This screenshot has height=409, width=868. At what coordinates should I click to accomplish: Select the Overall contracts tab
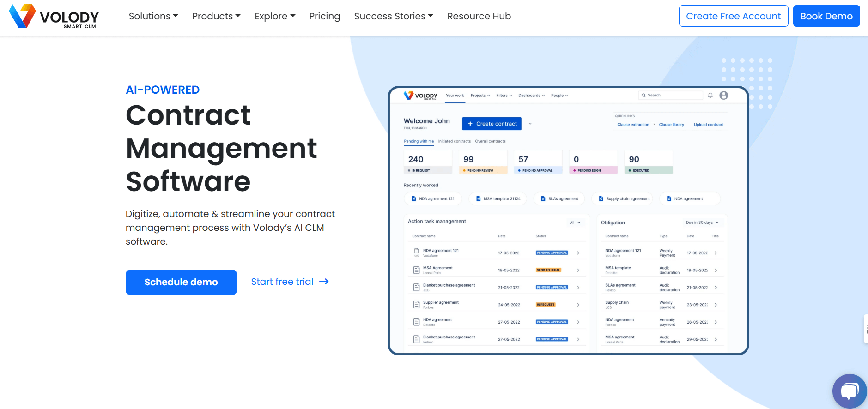pos(490,141)
